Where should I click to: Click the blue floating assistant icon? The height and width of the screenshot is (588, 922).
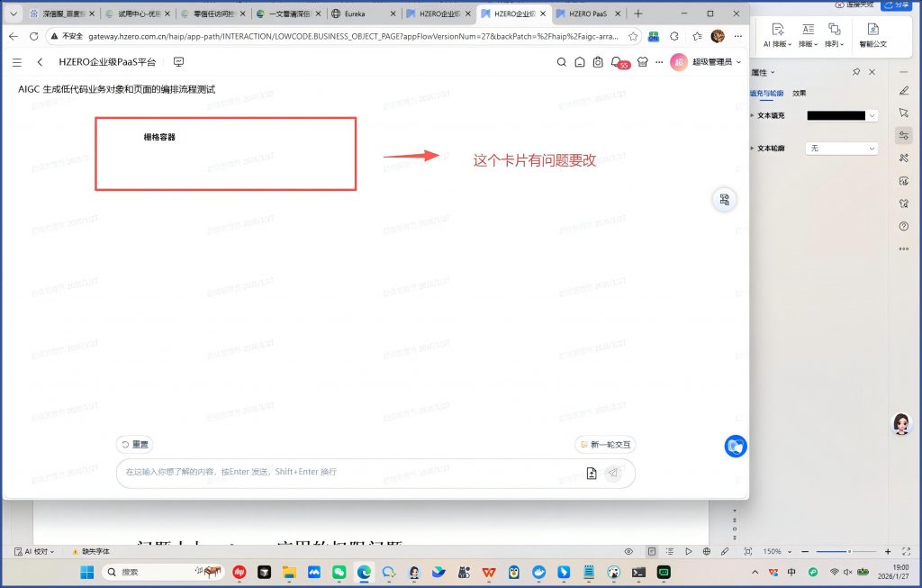point(735,446)
